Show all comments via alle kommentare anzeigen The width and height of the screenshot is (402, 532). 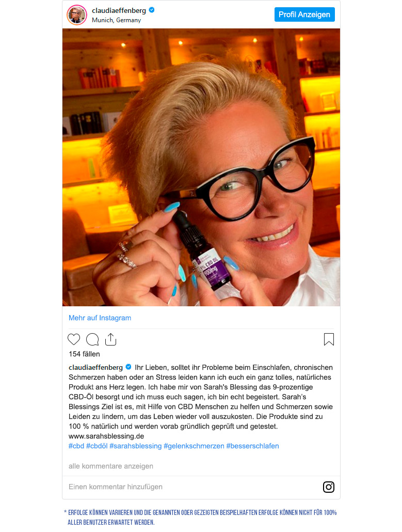(111, 466)
